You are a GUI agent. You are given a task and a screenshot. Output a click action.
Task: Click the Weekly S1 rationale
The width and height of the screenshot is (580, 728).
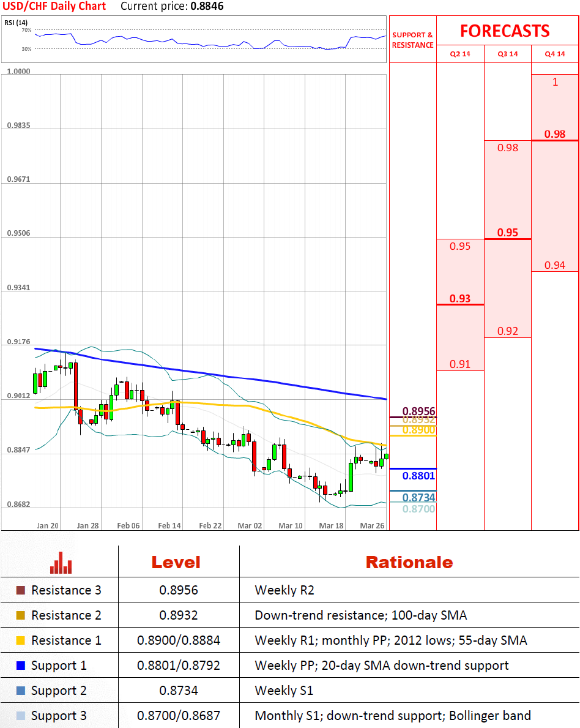tap(284, 691)
